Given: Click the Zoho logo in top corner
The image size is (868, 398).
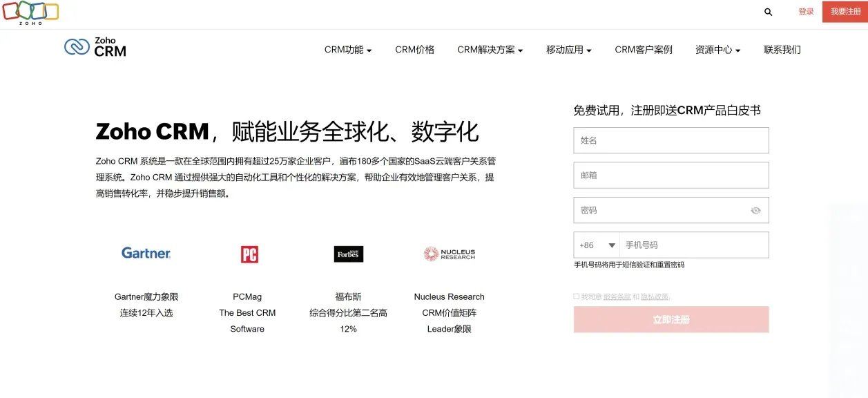Looking at the screenshot, I should click(x=30, y=12).
